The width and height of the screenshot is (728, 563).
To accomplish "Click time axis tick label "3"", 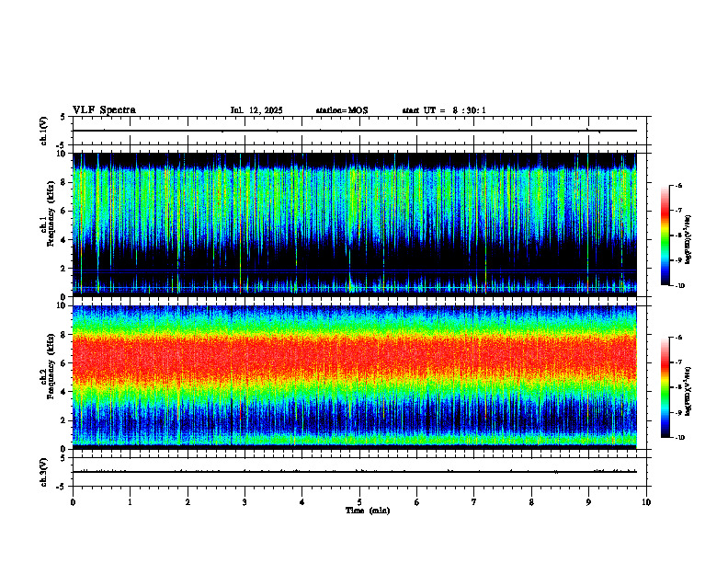I will [245, 502].
